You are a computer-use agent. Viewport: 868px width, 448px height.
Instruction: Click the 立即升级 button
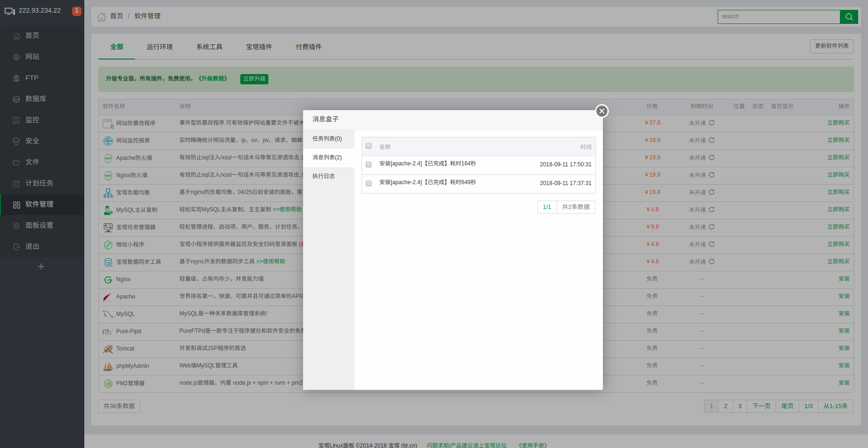254,79
